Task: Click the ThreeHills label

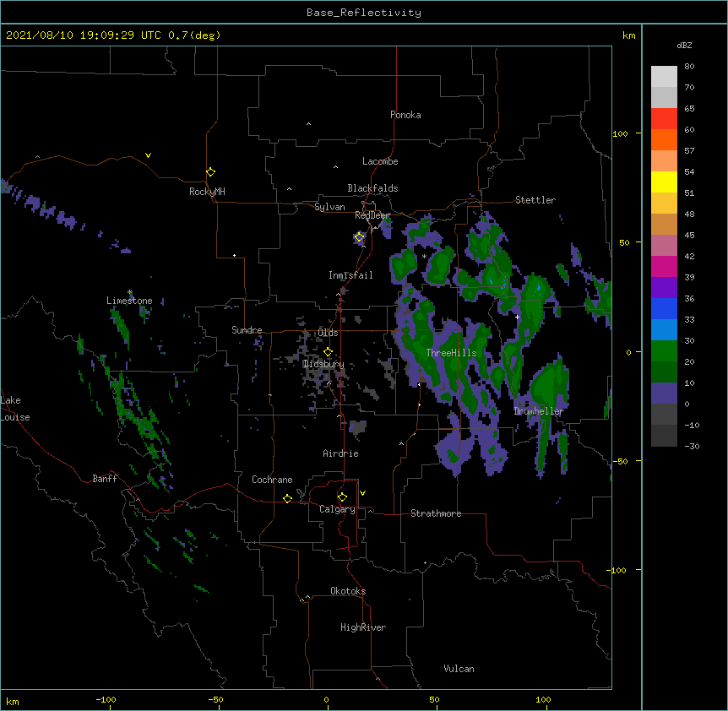Action: (451, 353)
